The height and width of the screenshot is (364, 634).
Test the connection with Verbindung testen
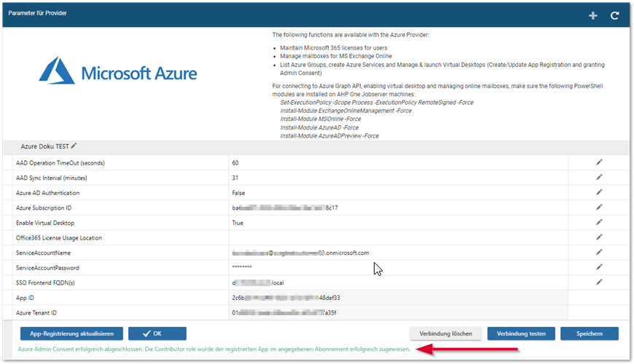click(x=521, y=333)
